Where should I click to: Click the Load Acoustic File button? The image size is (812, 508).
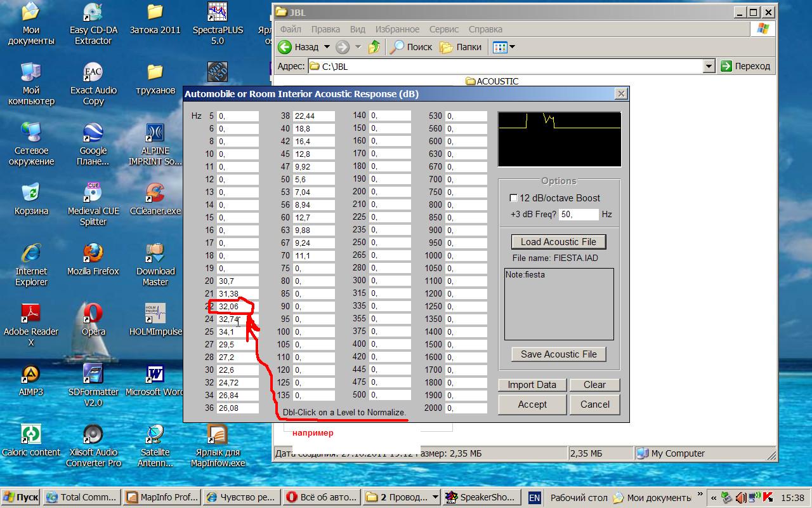(558, 242)
